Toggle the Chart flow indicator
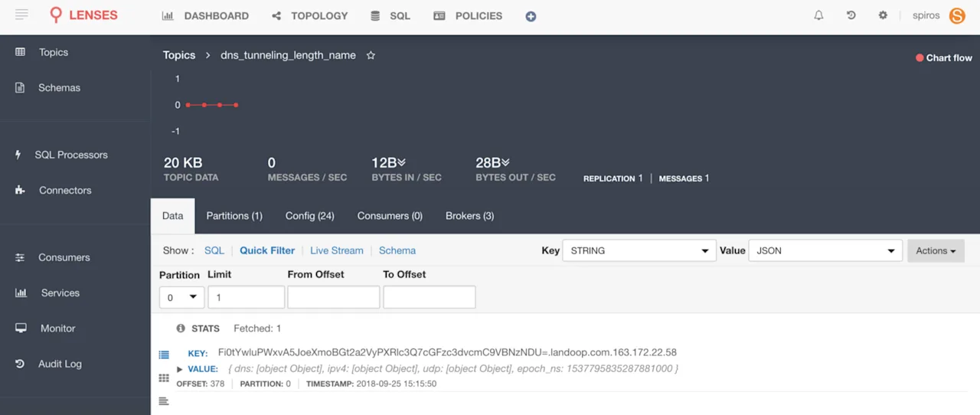This screenshot has height=415, width=980. (x=944, y=57)
